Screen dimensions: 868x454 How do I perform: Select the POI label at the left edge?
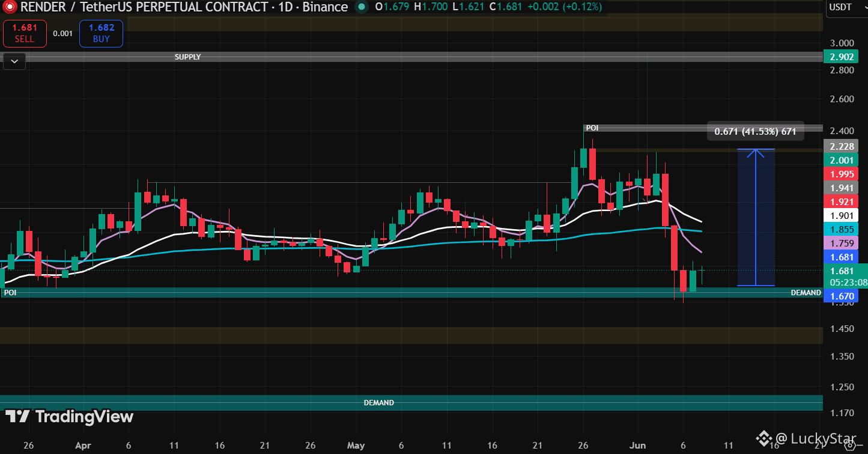pos(10,293)
